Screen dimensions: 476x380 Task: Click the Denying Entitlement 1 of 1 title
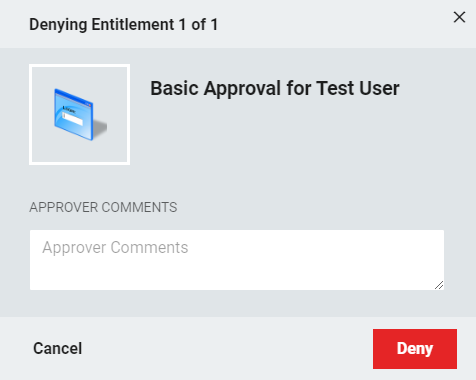point(123,25)
